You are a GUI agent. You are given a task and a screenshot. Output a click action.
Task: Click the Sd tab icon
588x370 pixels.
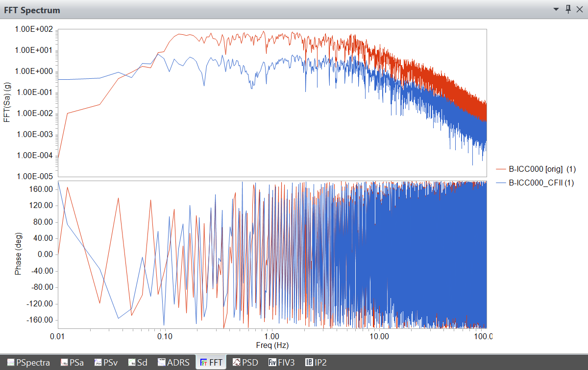pyautogui.click(x=132, y=363)
